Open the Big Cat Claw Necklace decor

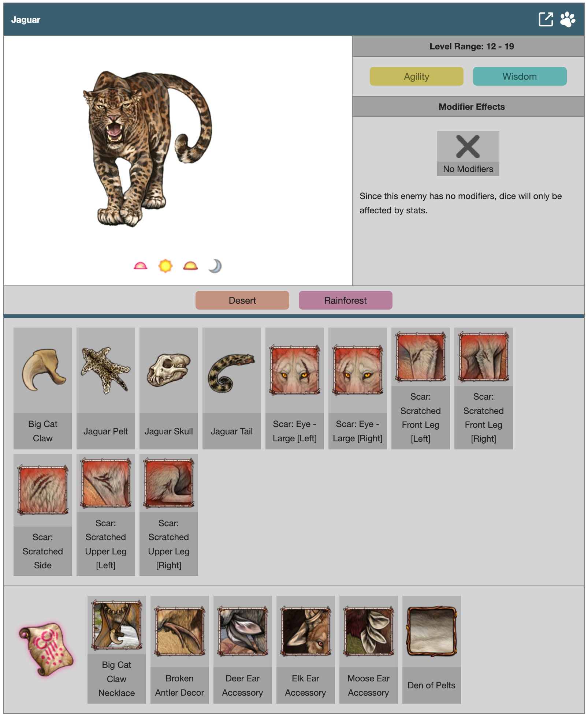(117, 650)
